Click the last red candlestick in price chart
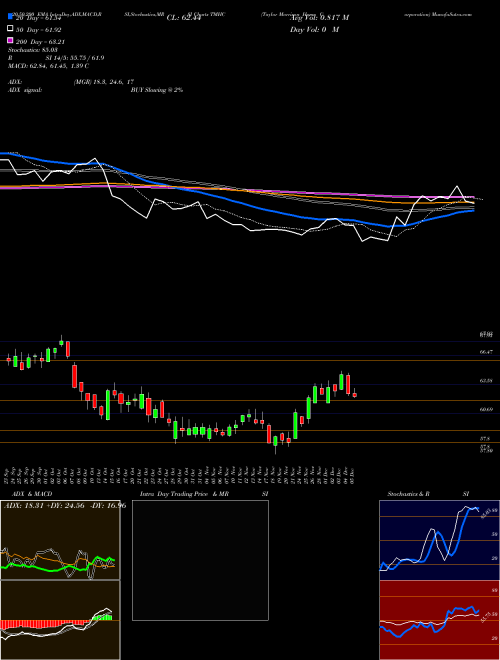 355,395
